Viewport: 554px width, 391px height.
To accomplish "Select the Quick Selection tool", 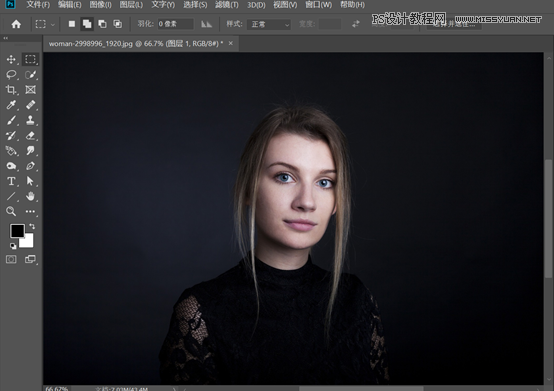I will point(30,75).
